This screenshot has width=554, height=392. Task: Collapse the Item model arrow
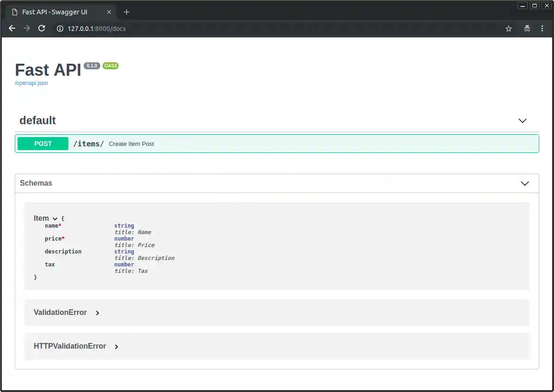click(x=55, y=218)
